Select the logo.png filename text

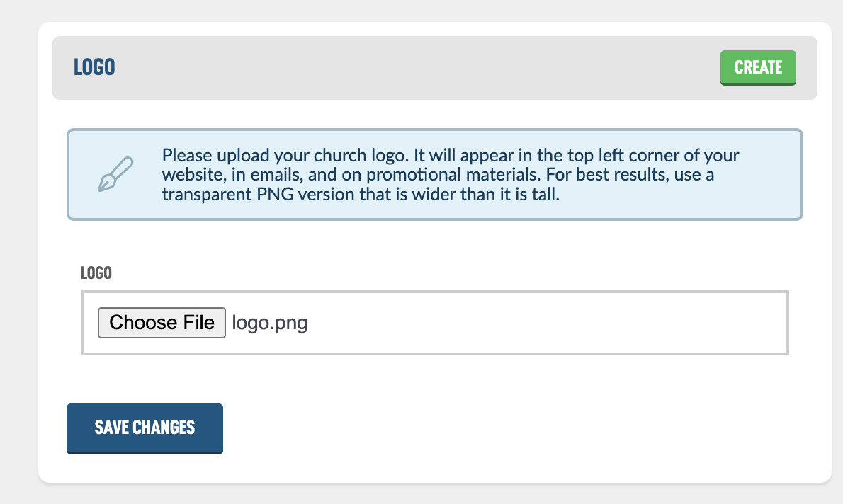point(269,323)
